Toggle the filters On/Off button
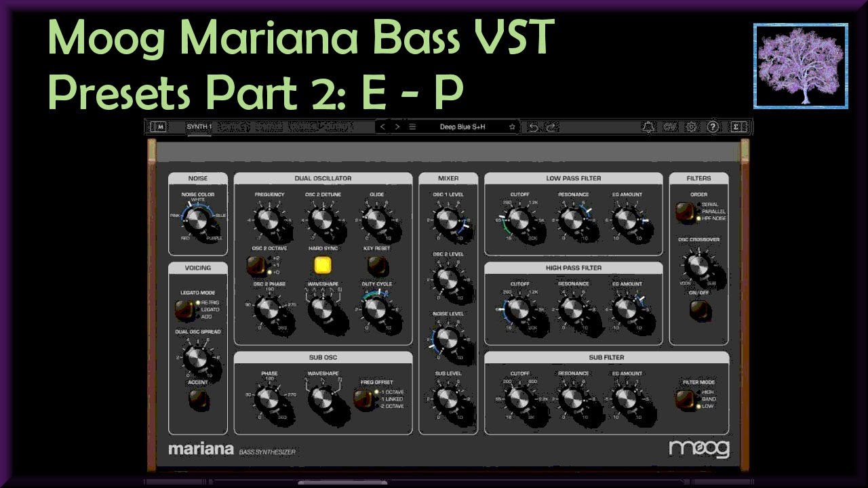 coord(699,310)
